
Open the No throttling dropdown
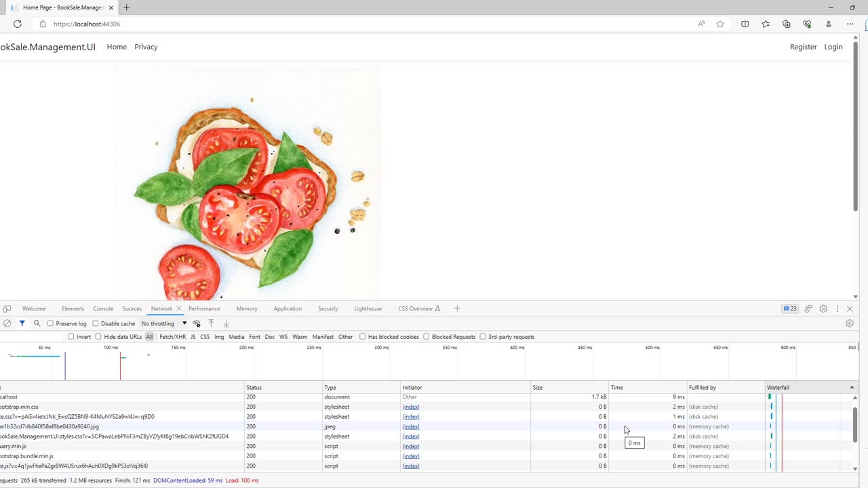164,323
